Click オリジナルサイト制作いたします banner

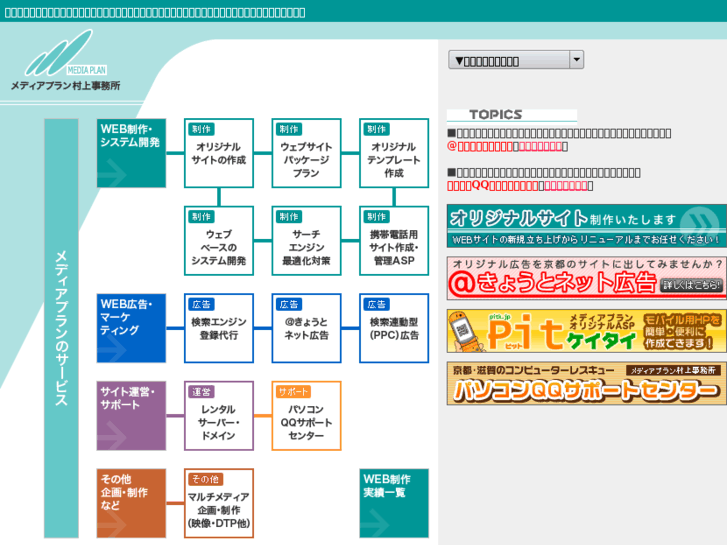tap(587, 226)
